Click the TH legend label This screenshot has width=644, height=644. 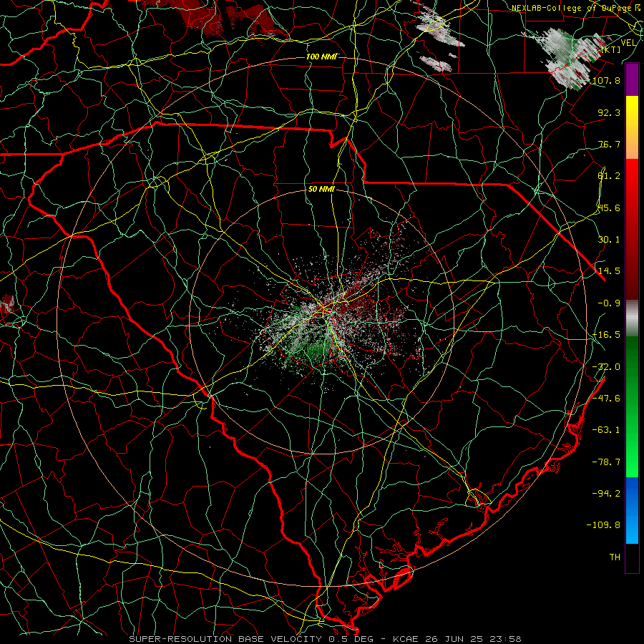615,557
